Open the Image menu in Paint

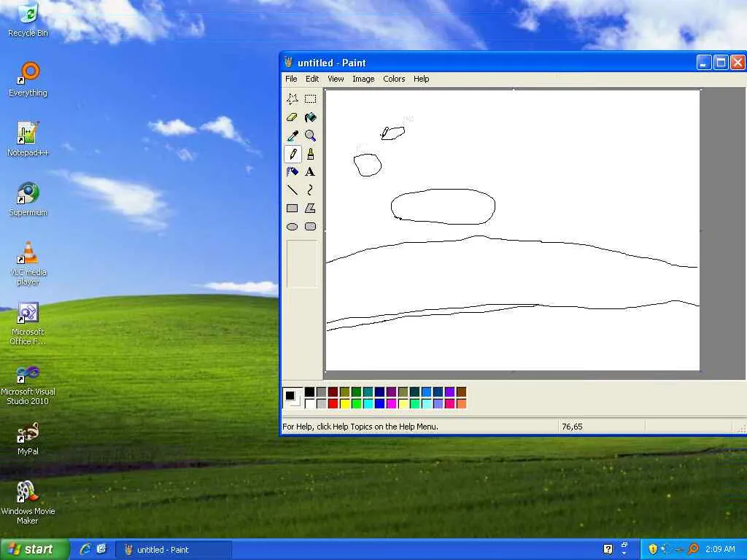[363, 79]
